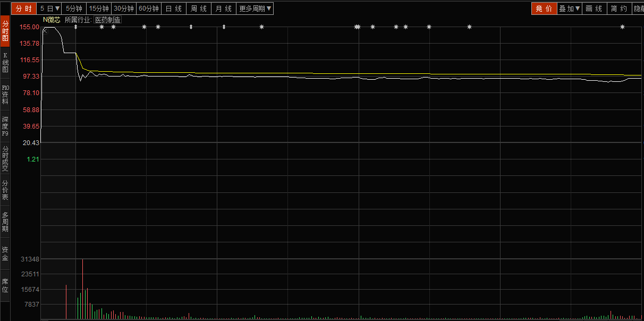The width and height of the screenshot is (644, 321).
Task: Open F10资料 company info
Action: click(x=5, y=94)
